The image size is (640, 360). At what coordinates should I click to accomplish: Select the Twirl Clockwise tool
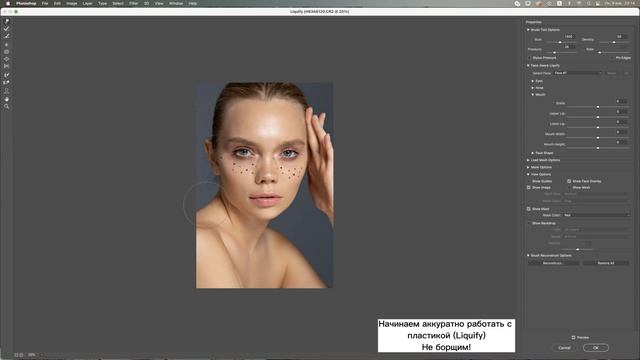7,44
